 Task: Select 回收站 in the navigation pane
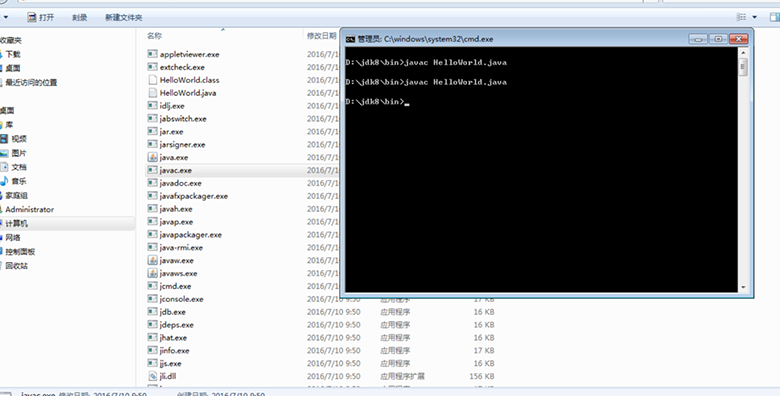tap(16, 266)
